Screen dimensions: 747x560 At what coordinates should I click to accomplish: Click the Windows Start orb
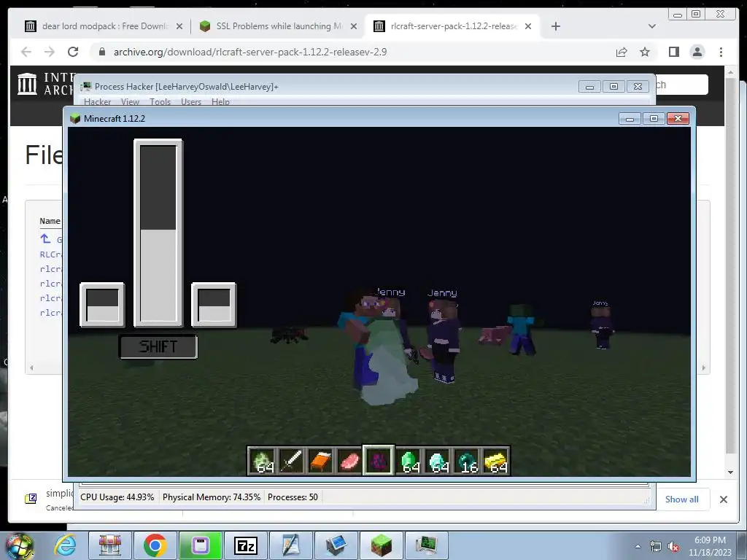pos(20,545)
